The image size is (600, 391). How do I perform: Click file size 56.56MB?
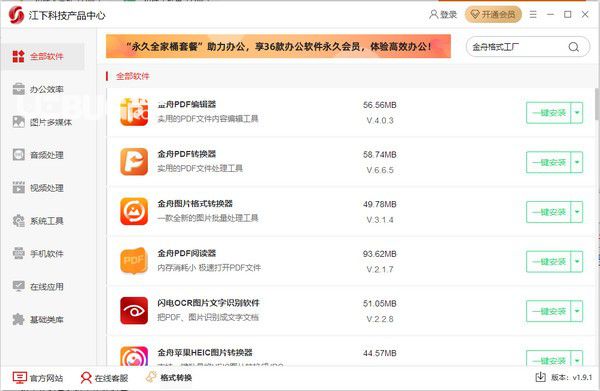pyautogui.click(x=380, y=105)
